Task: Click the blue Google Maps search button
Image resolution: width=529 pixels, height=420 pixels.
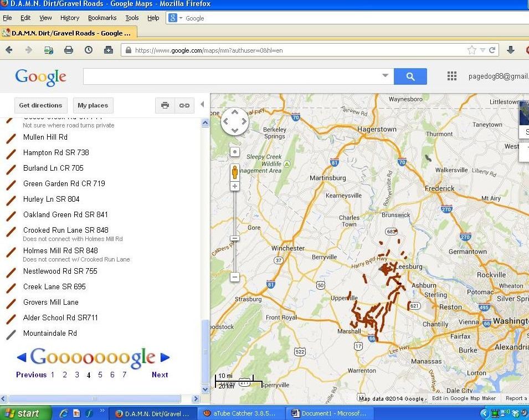Action: tap(410, 76)
